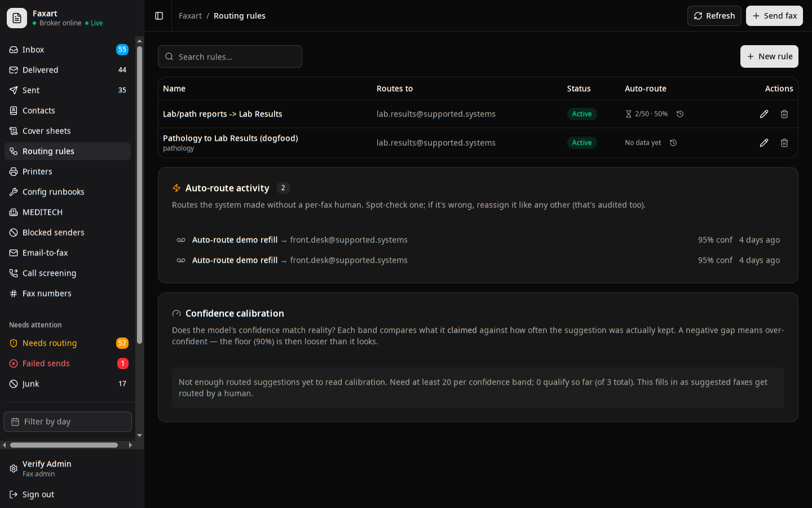Open Call screening page

pyautogui.click(x=68, y=273)
